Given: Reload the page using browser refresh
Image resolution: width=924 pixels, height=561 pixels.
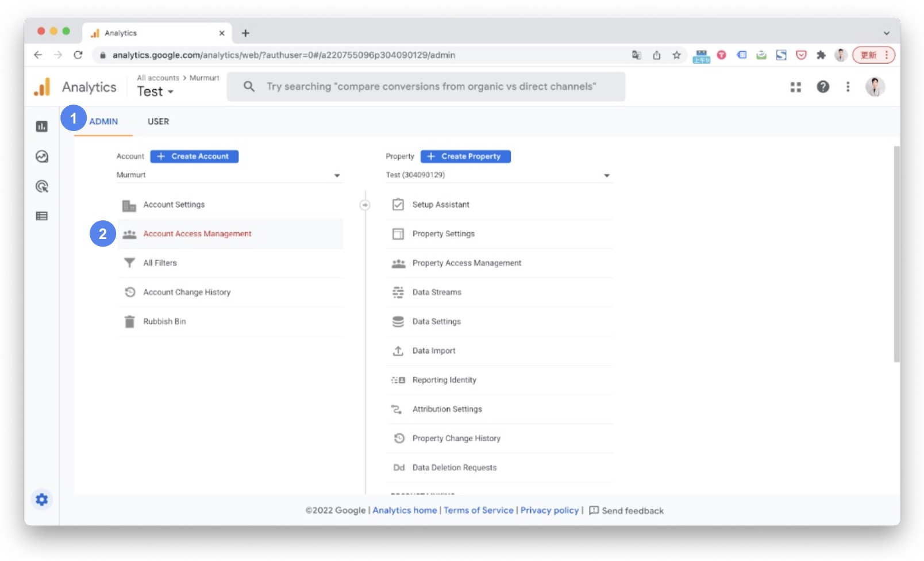Looking at the screenshot, I should coord(78,55).
